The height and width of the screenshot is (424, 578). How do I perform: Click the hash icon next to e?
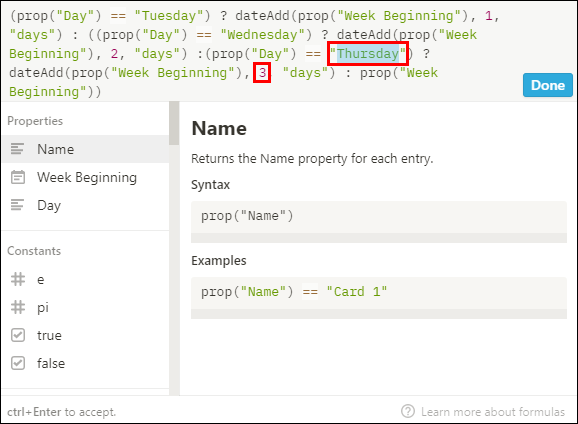pos(18,279)
